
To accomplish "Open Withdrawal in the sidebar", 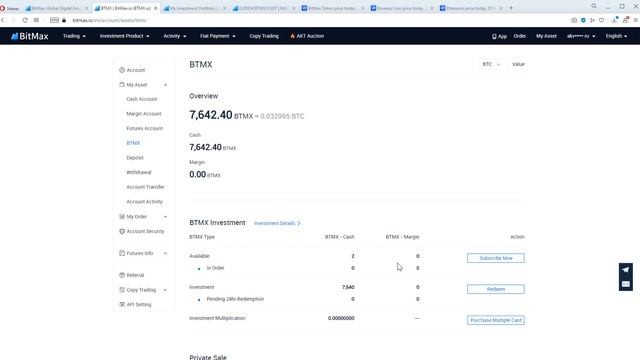I will point(139,173).
